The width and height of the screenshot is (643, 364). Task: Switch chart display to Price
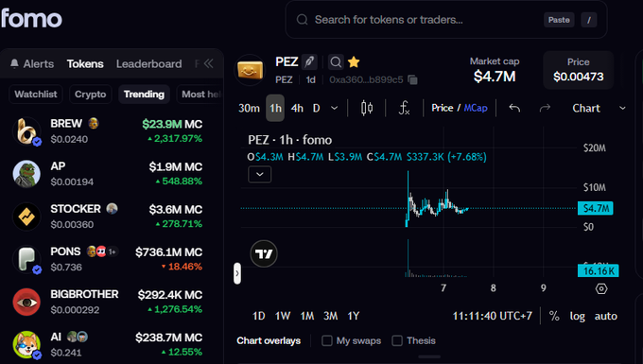pos(443,108)
